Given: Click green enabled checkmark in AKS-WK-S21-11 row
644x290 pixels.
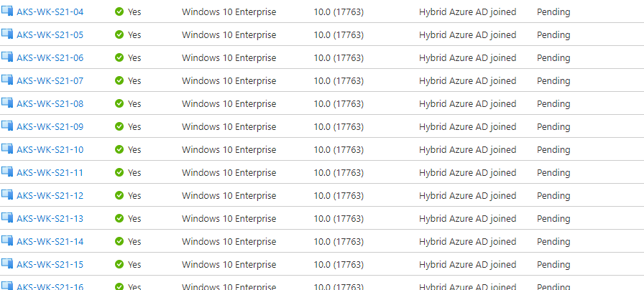Looking at the screenshot, I should click(x=119, y=173).
